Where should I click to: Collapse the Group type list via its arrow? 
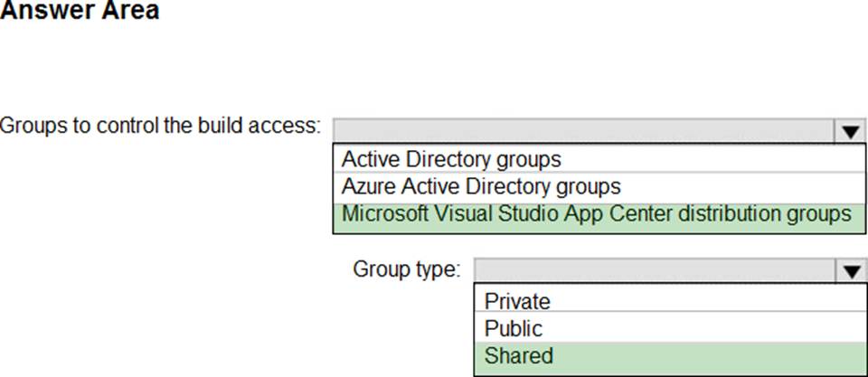tap(850, 270)
